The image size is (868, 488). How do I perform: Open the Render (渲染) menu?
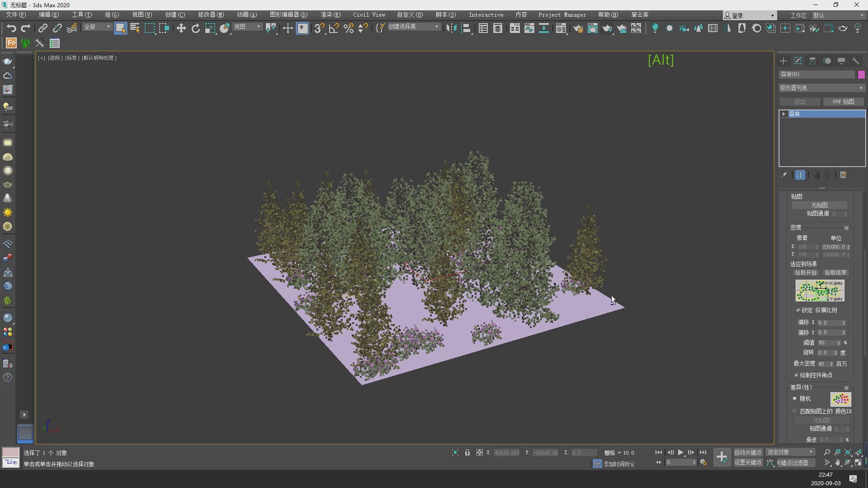point(330,15)
